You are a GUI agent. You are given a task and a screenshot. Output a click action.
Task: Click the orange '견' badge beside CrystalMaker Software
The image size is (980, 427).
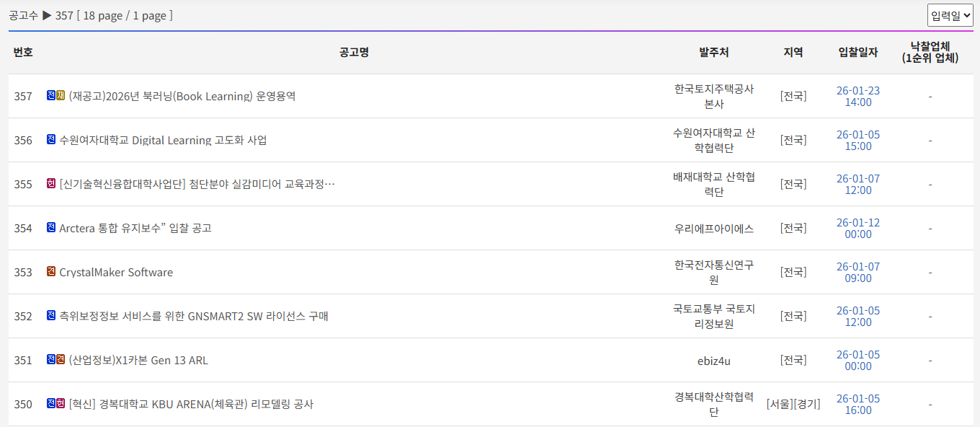[x=51, y=271]
